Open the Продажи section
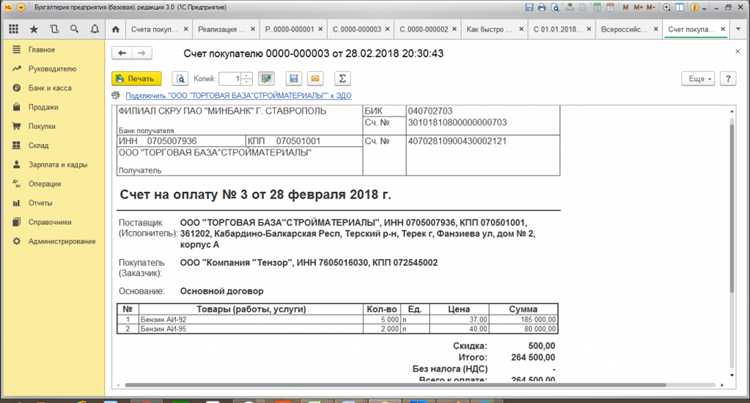 53,107
